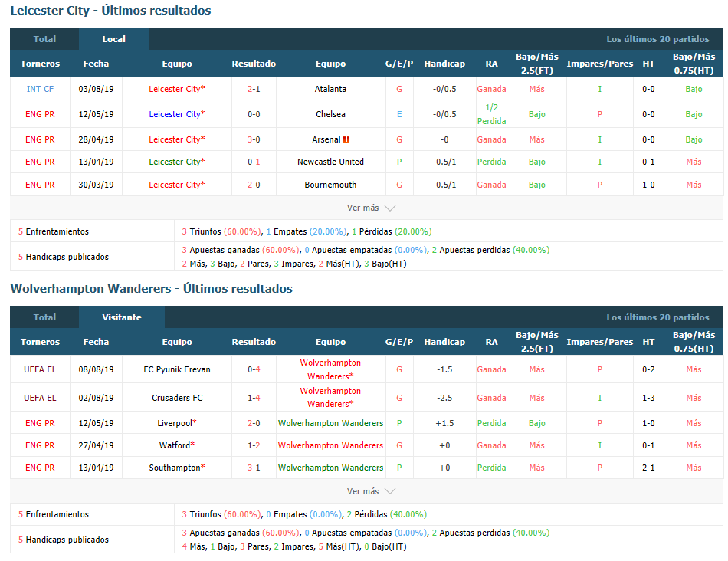Click the 1/2 Perdida RA cell

pos(491,114)
